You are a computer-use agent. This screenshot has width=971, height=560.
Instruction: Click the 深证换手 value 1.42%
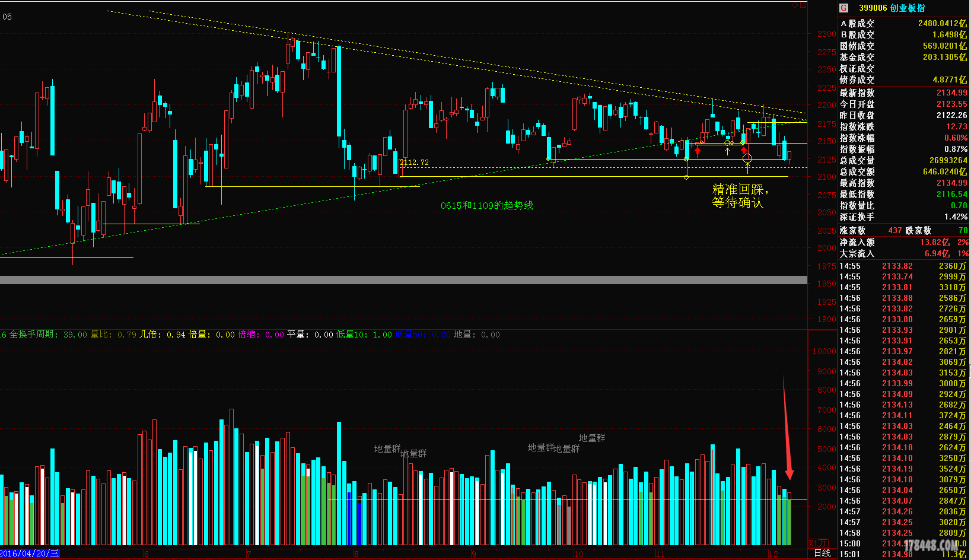point(956,217)
